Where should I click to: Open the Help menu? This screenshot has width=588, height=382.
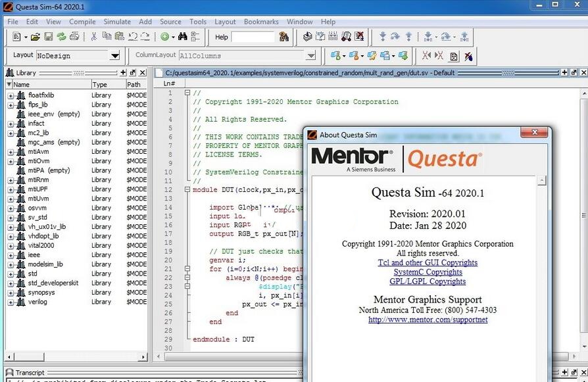point(328,22)
